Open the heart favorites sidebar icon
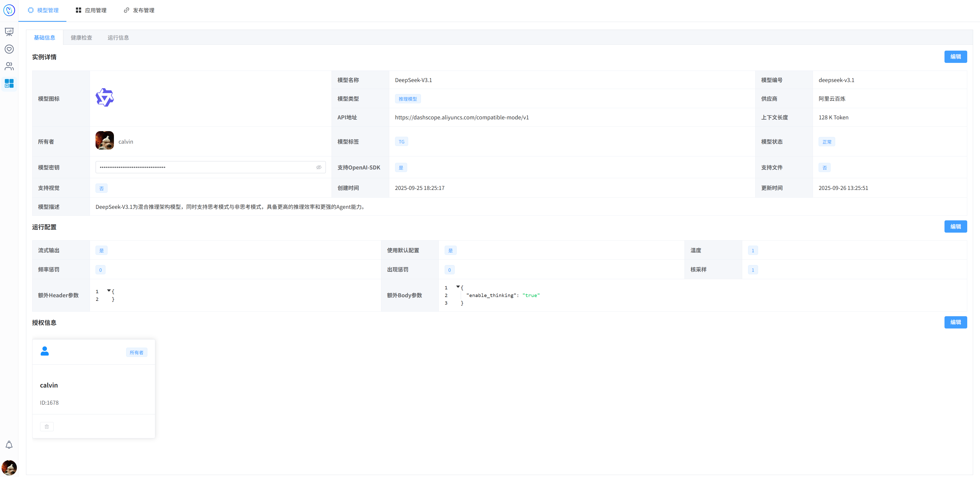Viewport: 980px width, 477px height. 9,49
